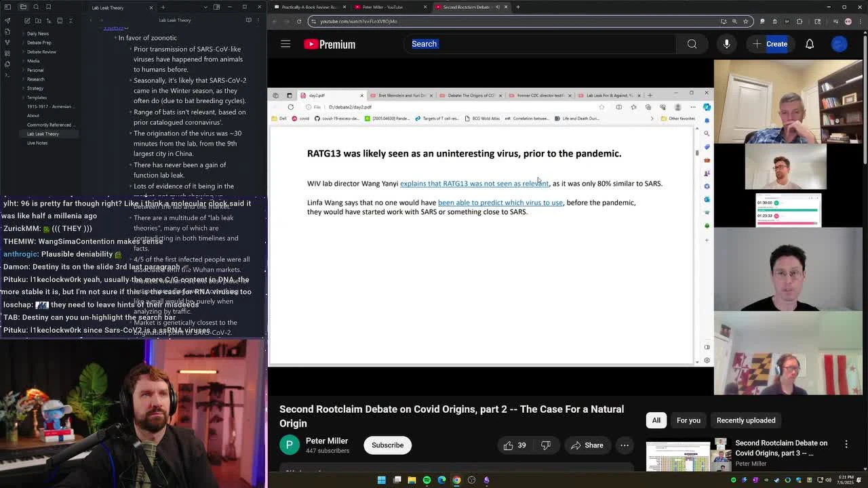Image resolution: width=868 pixels, height=488 pixels.
Task: Open the YouTube hamburger guide menu
Action: tap(285, 44)
